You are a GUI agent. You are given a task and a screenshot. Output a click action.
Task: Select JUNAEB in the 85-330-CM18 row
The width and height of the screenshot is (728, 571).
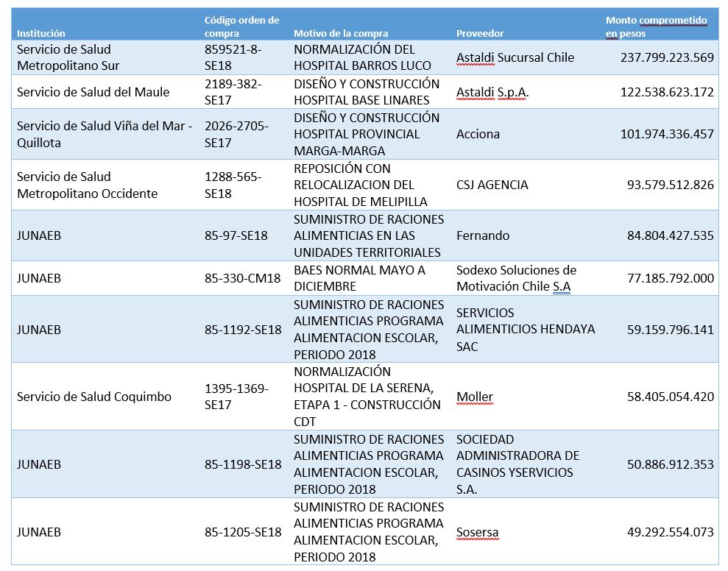point(39,278)
